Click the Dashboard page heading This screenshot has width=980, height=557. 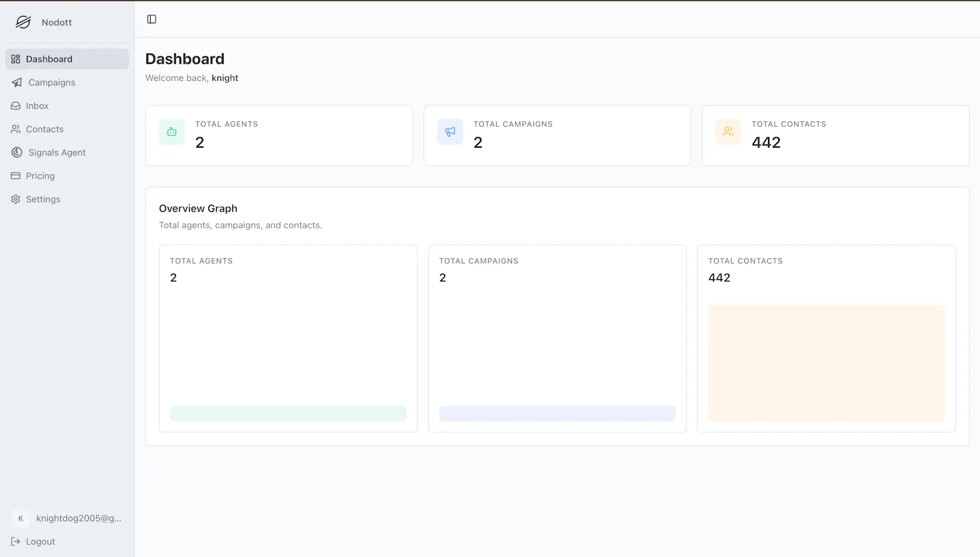click(185, 59)
